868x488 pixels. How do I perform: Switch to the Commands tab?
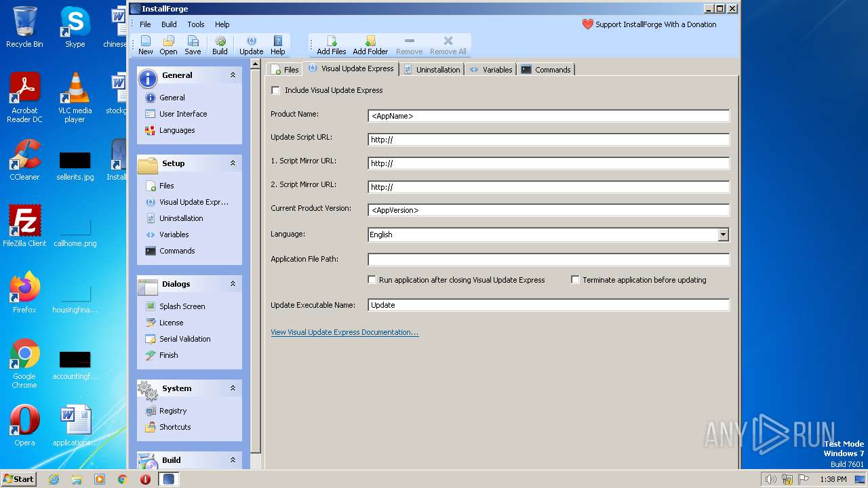(546, 69)
